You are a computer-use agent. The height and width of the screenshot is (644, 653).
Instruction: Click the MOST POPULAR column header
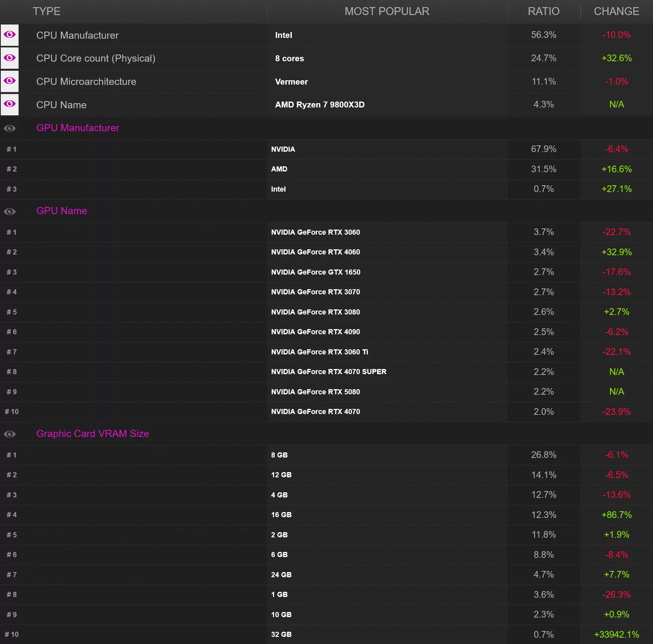(387, 11)
